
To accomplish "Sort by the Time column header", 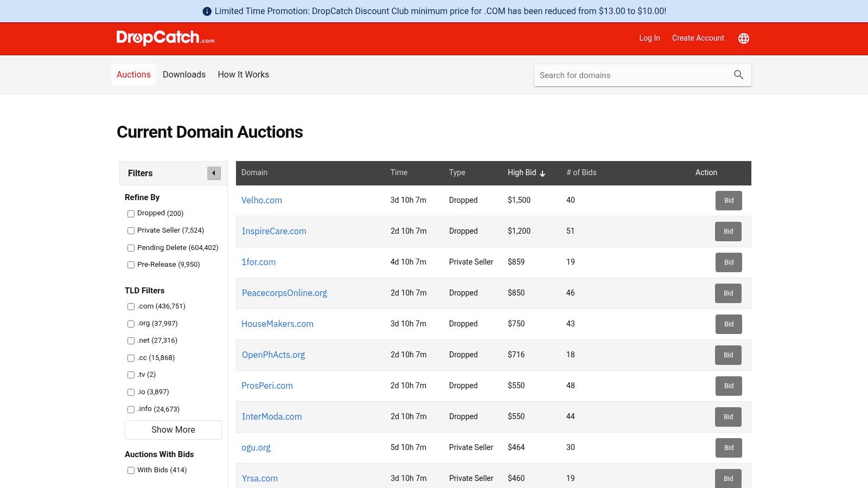I will click(399, 172).
